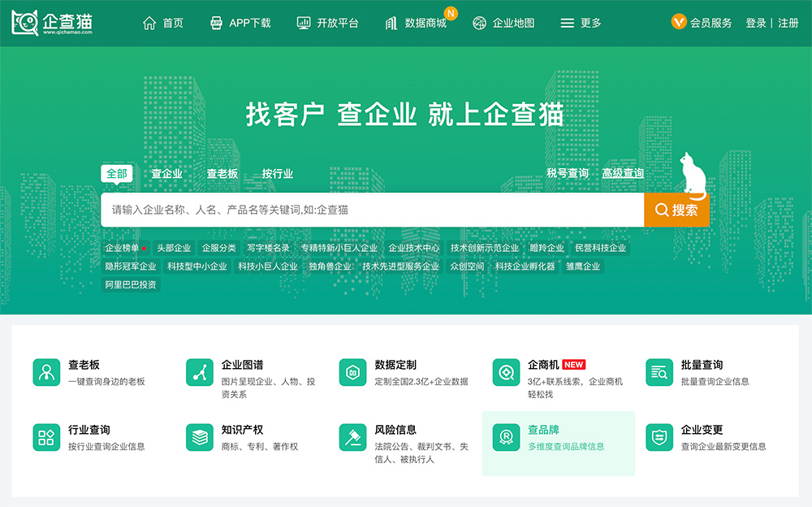Viewport: 812px width, 507px height.
Task: Click the 数据定制 hexagon icon
Action: [x=352, y=374]
